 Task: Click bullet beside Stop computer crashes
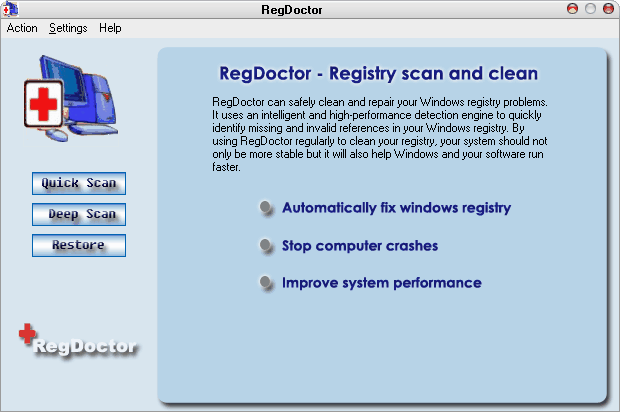265,246
